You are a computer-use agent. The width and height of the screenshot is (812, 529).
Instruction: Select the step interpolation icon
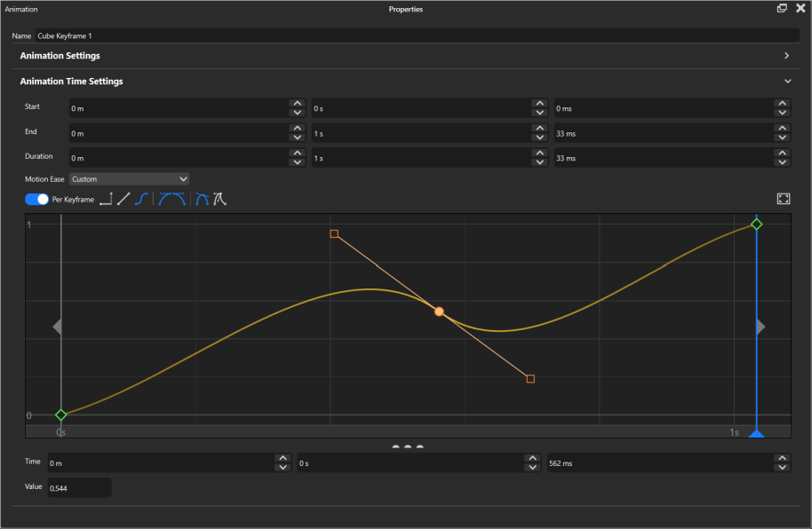106,200
